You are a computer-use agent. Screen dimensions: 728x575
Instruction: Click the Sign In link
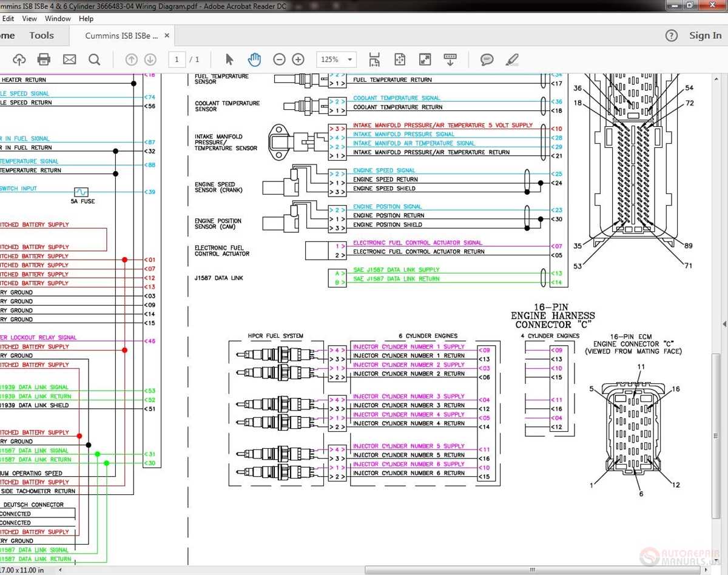tap(706, 35)
